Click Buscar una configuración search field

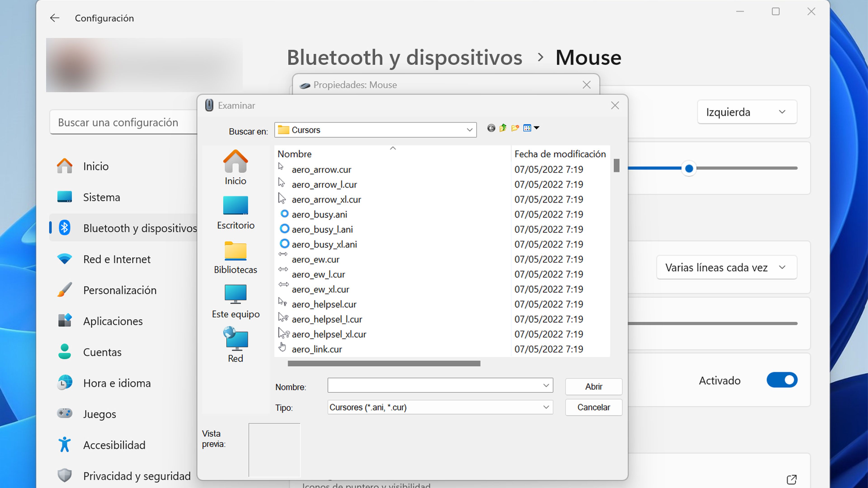point(124,123)
